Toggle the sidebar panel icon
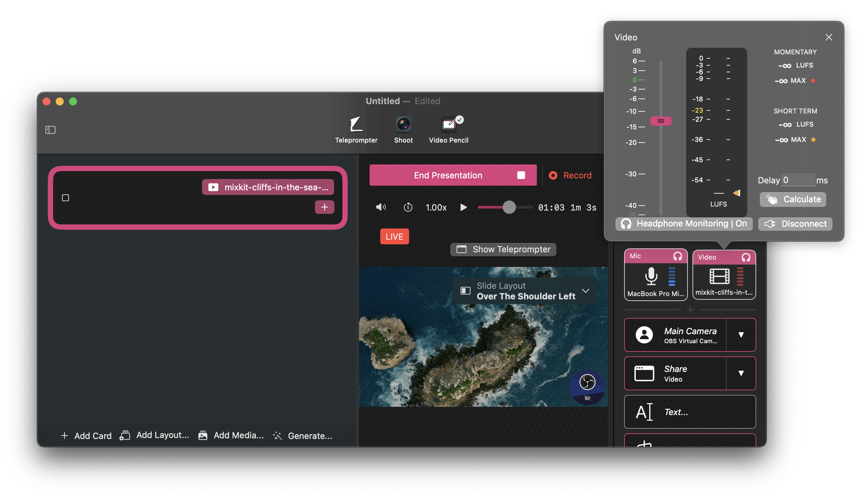This screenshot has width=868, height=496. pos(50,130)
